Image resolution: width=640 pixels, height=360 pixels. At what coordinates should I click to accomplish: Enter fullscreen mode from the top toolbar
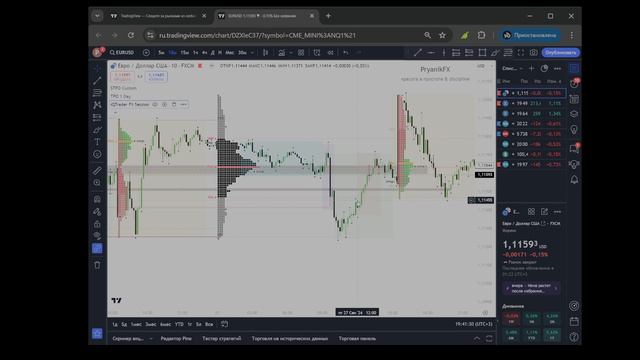pos(521,53)
